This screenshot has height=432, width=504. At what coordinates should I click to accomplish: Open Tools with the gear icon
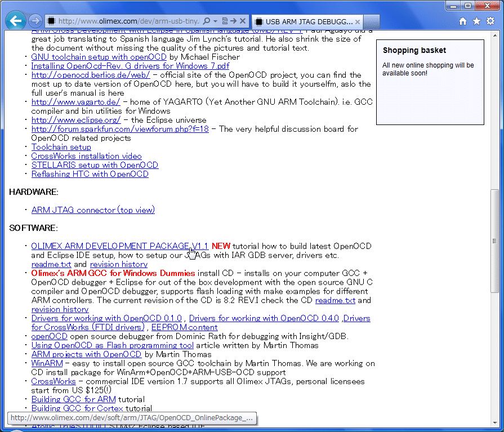491,20
